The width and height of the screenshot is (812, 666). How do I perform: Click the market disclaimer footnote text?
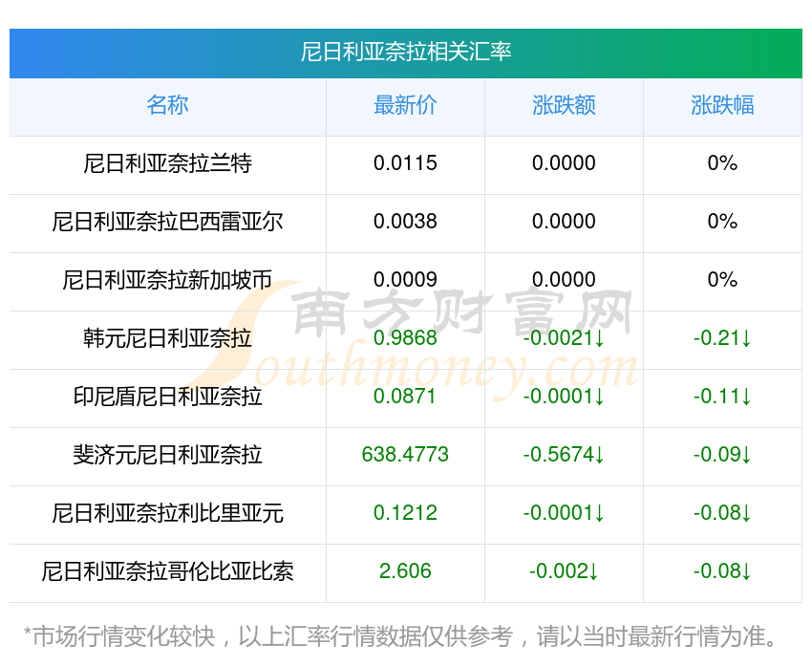405,635
